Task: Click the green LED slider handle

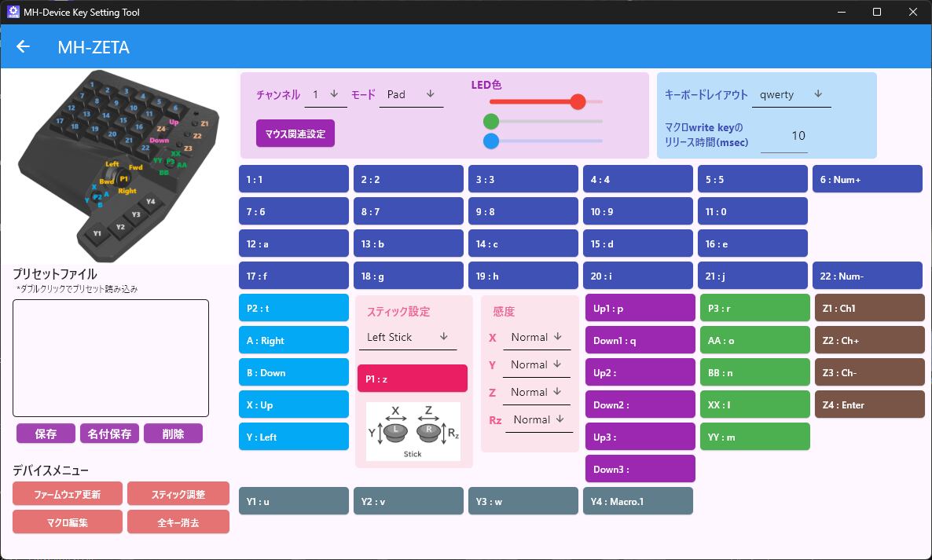Action: click(491, 121)
